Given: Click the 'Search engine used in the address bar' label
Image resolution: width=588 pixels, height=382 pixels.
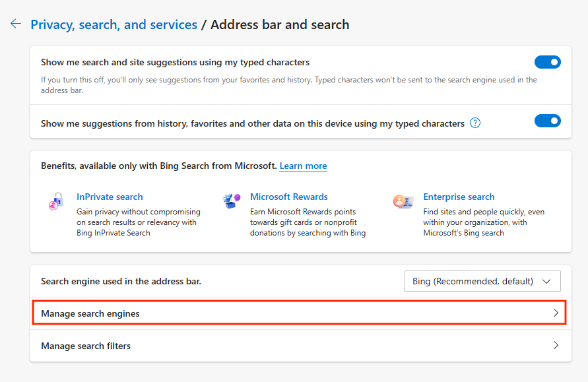Looking at the screenshot, I should click(121, 281).
